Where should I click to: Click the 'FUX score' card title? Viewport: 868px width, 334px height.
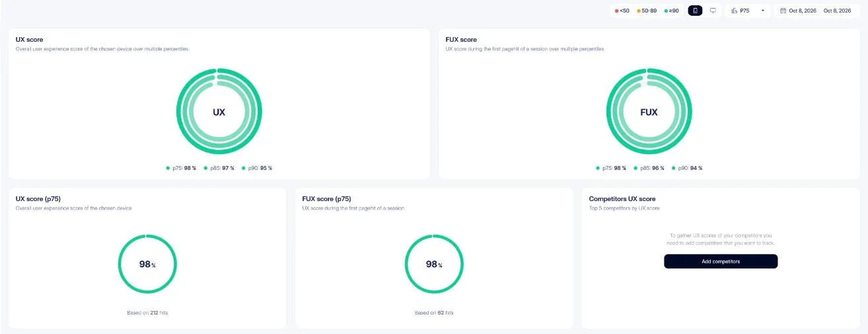[x=461, y=40]
